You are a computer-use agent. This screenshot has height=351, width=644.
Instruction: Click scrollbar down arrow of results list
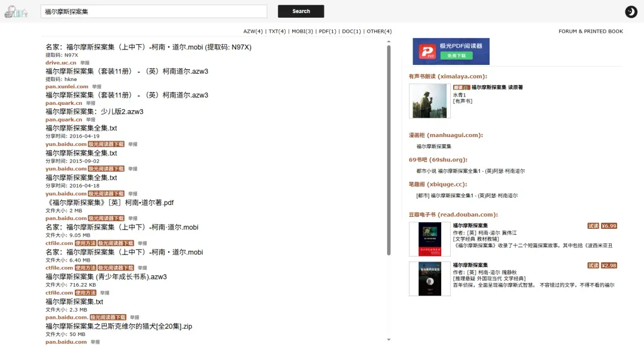coord(389,340)
